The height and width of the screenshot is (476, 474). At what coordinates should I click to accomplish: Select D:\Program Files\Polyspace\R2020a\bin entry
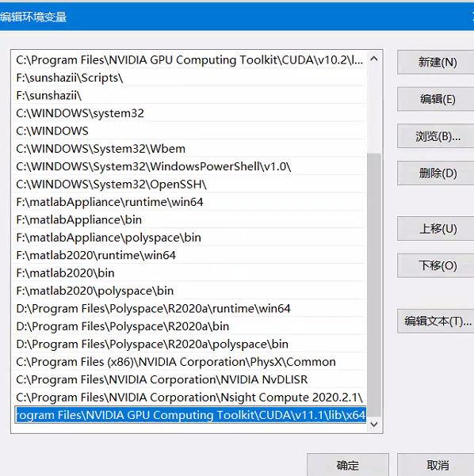189,326
